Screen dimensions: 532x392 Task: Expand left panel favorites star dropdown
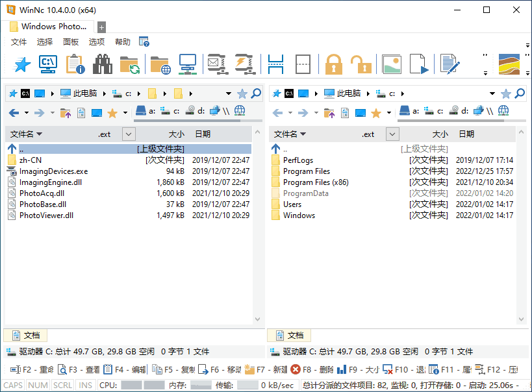pyautogui.click(x=125, y=112)
